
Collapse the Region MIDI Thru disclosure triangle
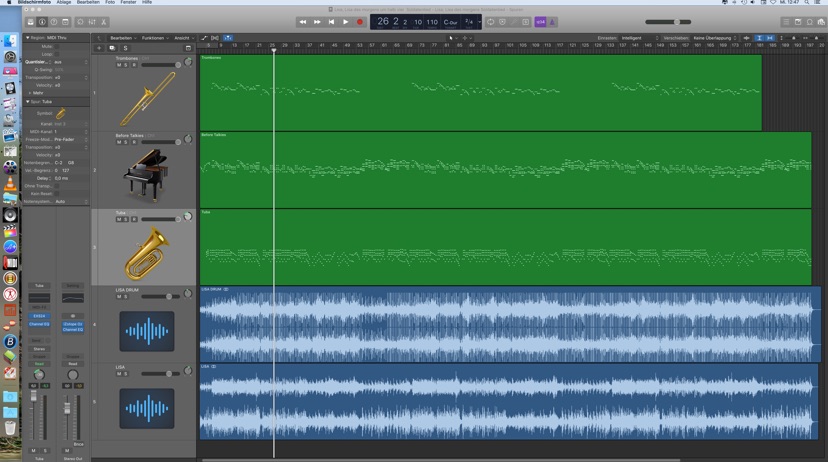coord(27,38)
